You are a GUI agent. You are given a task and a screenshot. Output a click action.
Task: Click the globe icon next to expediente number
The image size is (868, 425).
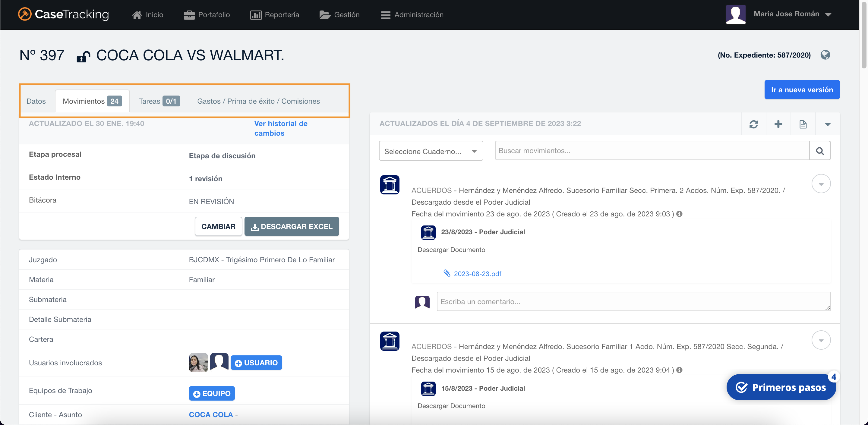point(825,55)
